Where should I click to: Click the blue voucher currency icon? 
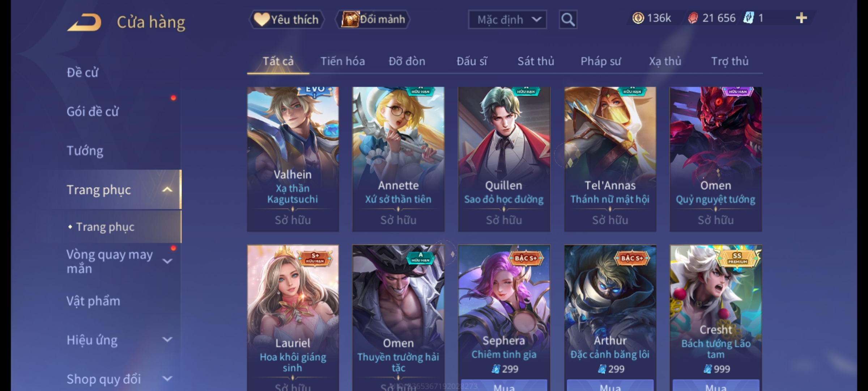click(748, 18)
